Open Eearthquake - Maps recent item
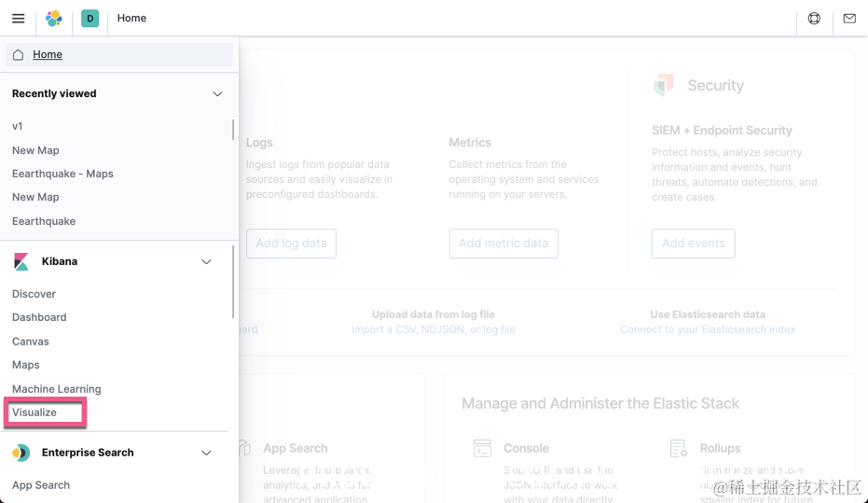The width and height of the screenshot is (868, 503). [62, 174]
